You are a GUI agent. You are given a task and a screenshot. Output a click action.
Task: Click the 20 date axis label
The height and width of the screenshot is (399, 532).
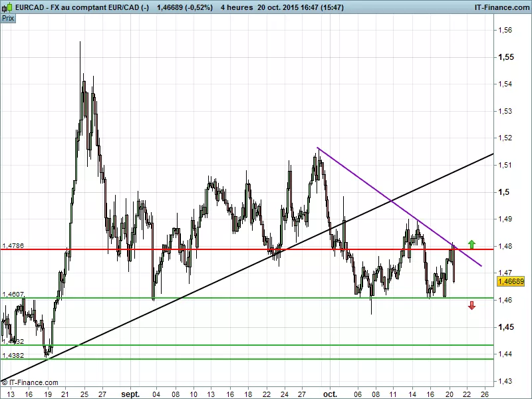point(450,394)
